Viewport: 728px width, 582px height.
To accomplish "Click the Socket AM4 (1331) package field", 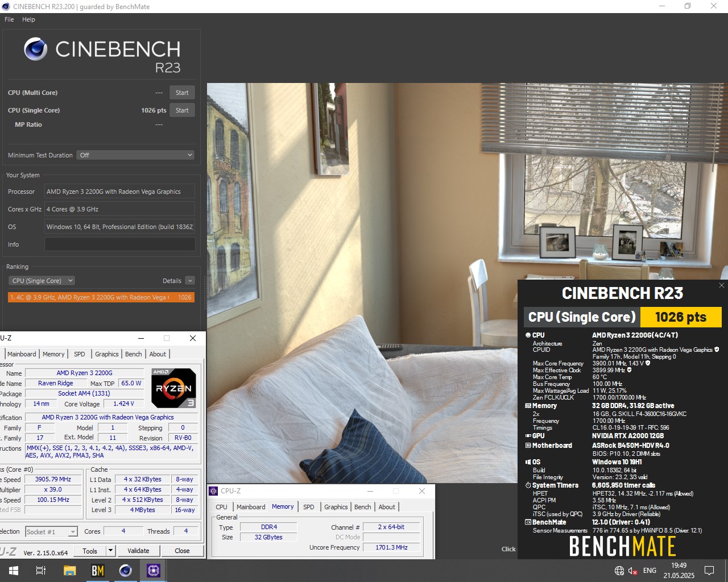I will click(84, 393).
